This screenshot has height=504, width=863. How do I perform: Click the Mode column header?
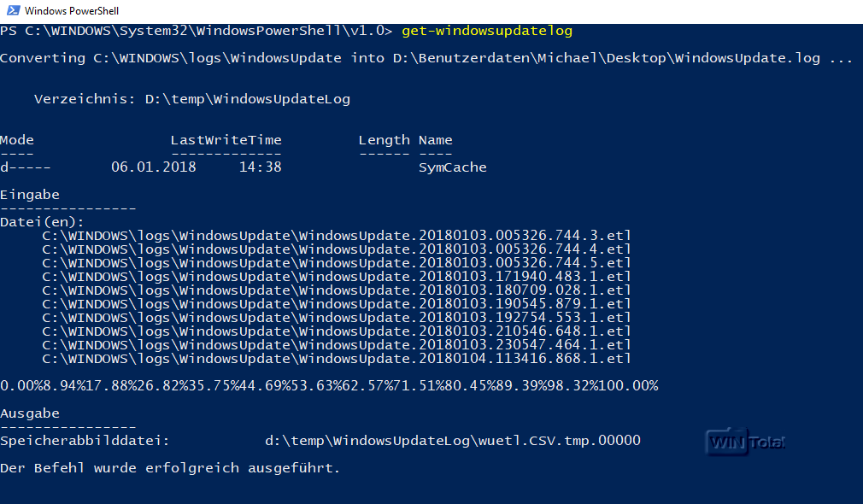click(x=17, y=140)
